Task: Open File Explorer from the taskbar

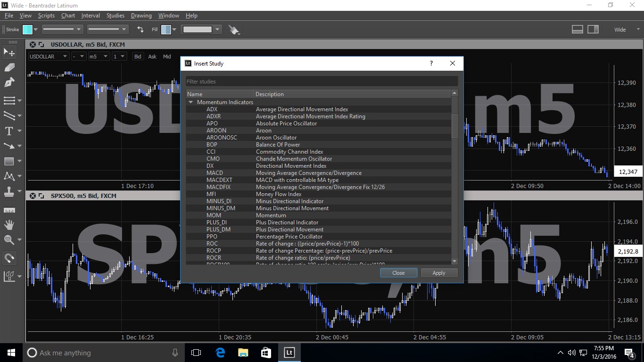Action: 243,353
